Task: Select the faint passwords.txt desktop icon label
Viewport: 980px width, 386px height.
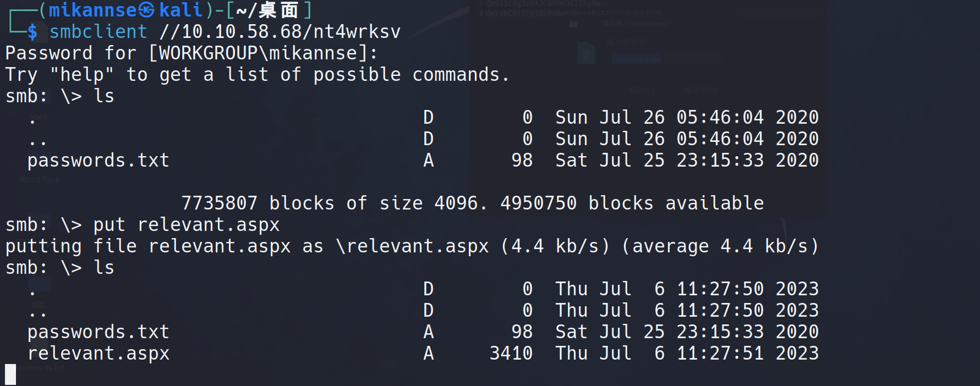Action: 43,367
